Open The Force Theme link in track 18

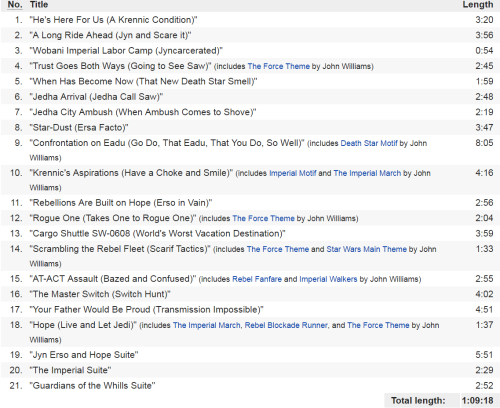(x=378, y=325)
